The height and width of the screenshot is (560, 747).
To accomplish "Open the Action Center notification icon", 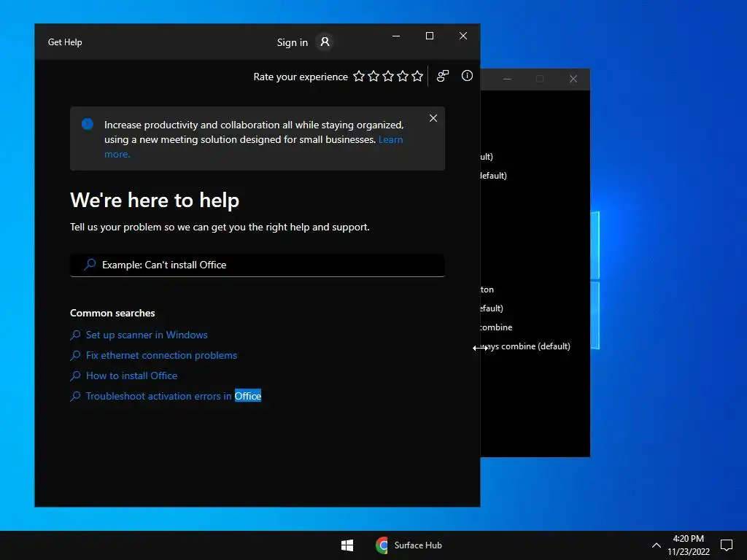I will [x=727, y=545].
